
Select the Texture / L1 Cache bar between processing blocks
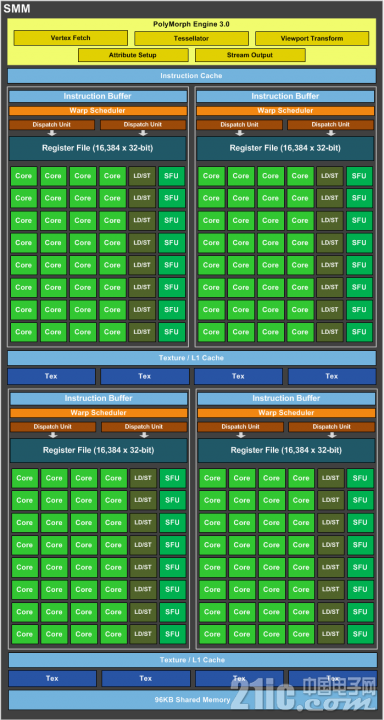pos(192,358)
